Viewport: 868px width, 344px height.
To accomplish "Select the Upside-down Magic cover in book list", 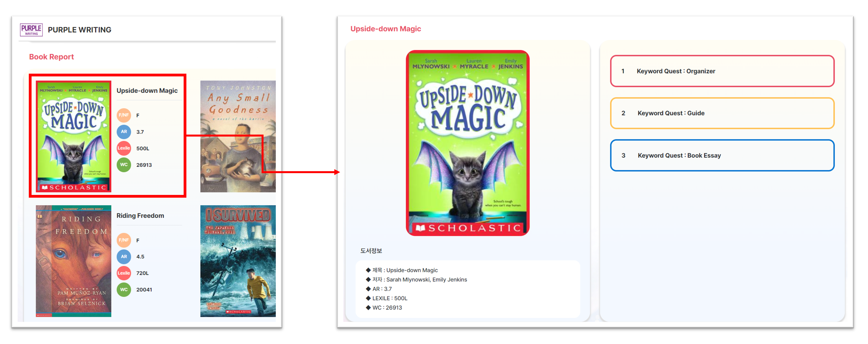I will click(x=73, y=137).
